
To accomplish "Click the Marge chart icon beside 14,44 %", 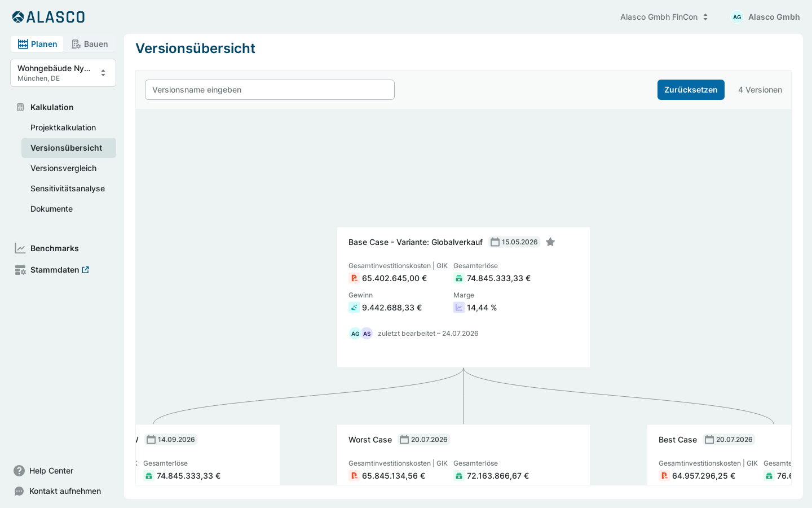I will (x=459, y=308).
